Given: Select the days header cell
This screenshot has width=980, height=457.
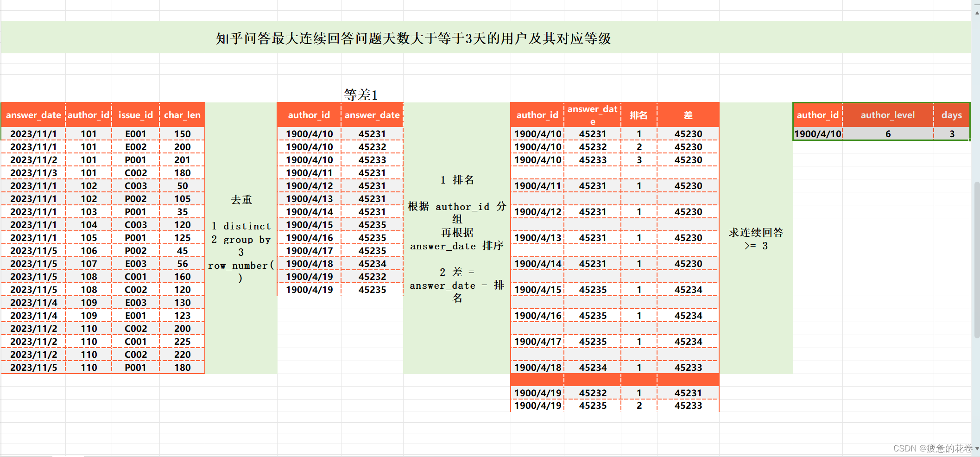Looking at the screenshot, I should 952,115.
